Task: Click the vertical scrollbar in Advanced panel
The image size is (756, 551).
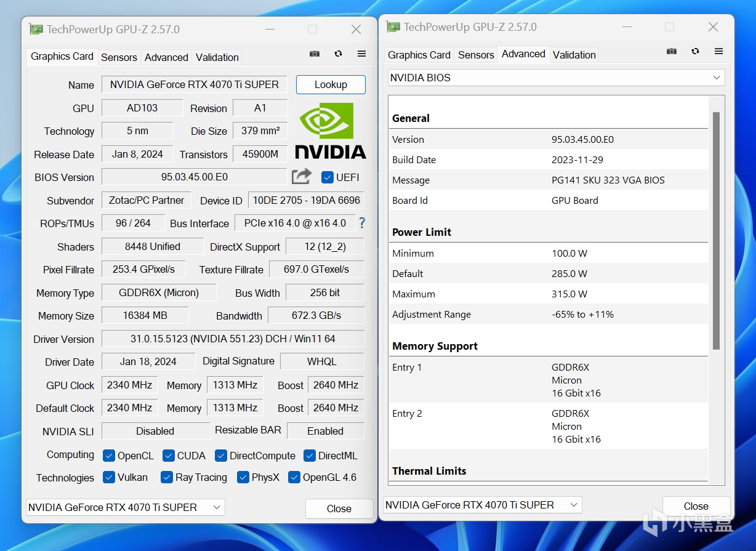Action: tap(716, 231)
